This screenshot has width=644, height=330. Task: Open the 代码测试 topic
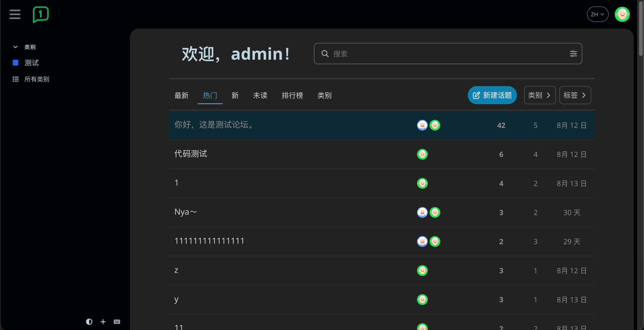coord(191,154)
